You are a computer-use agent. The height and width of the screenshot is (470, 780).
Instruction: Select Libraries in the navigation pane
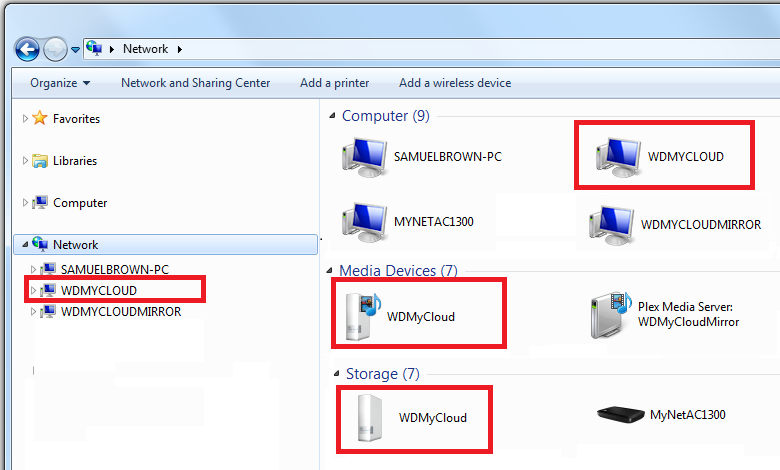[75, 161]
